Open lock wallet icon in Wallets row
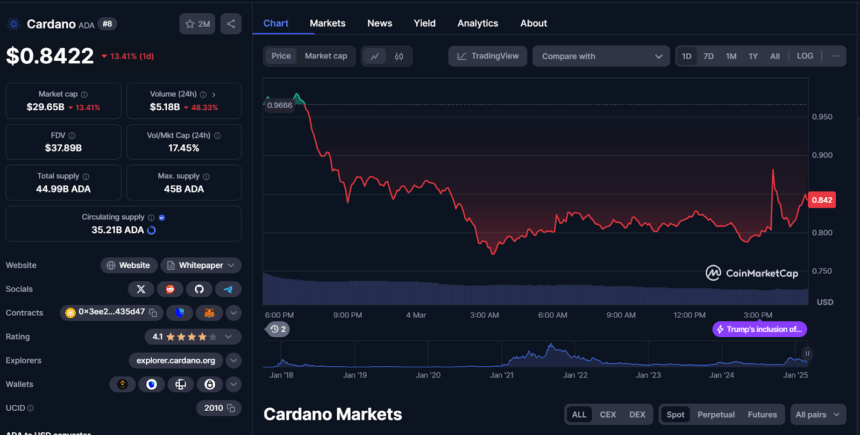 210,385
